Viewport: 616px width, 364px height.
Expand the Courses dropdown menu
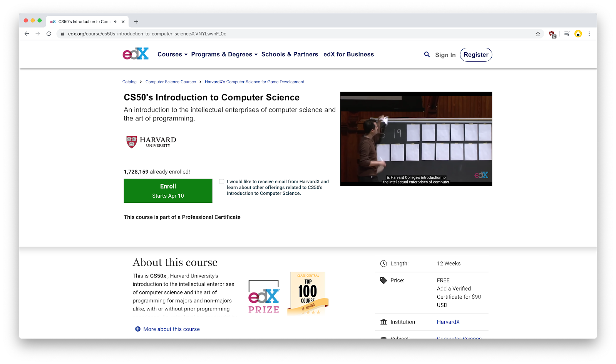172,55
